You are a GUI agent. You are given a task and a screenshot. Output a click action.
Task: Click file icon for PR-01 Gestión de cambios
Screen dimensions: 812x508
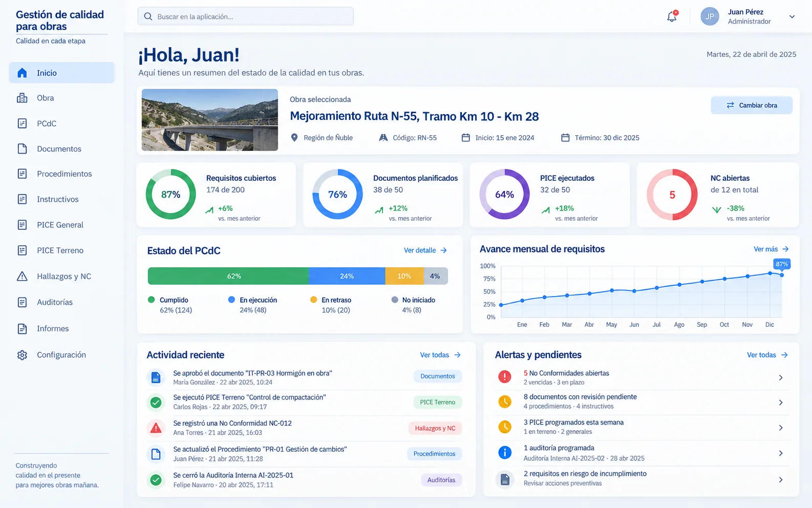click(156, 454)
